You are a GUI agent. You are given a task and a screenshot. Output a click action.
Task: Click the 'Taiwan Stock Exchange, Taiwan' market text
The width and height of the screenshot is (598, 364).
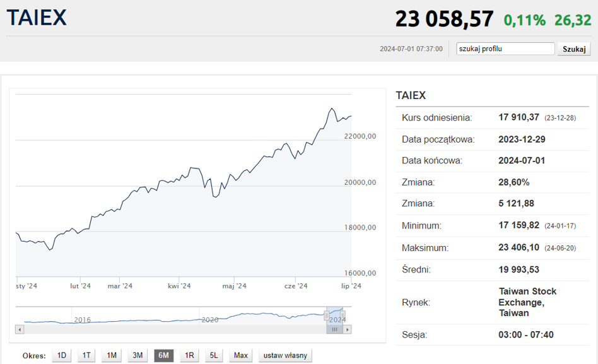click(527, 302)
